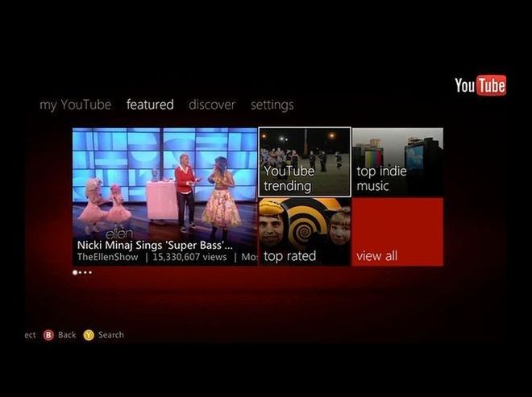Open the top indie music tile
Screen dimensions: 532x397
(x=397, y=162)
